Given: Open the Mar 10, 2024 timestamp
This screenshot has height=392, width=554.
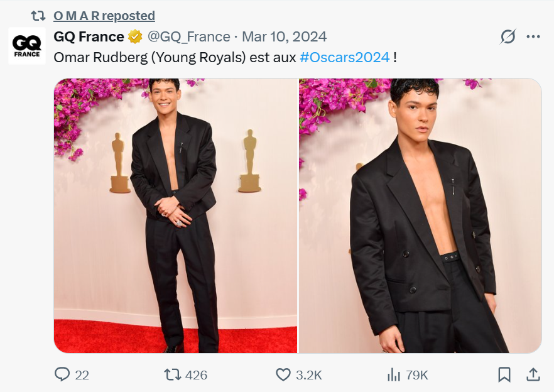Looking at the screenshot, I should point(284,36).
